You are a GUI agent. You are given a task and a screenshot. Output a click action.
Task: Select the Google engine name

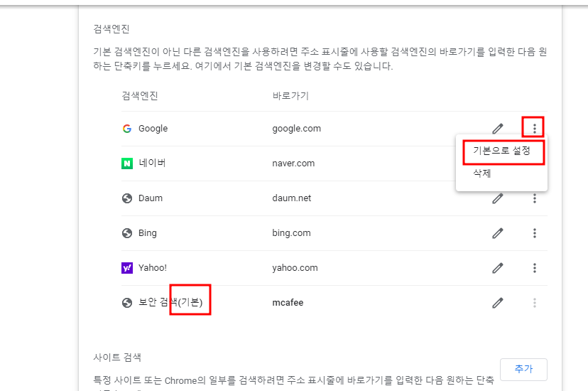[x=153, y=129]
